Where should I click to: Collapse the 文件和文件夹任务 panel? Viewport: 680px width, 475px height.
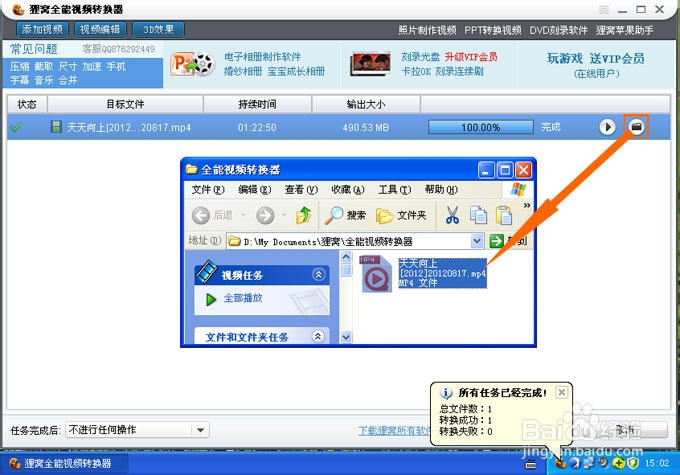pos(318,336)
